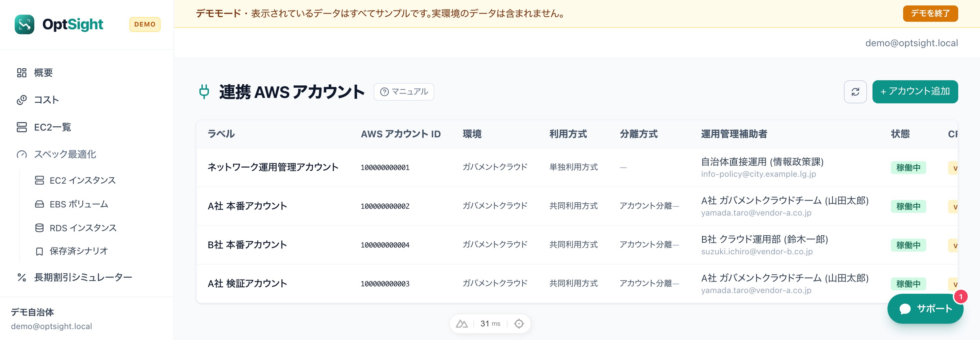
Task: Click the 31 ms load time indicator
Action: [490, 324]
